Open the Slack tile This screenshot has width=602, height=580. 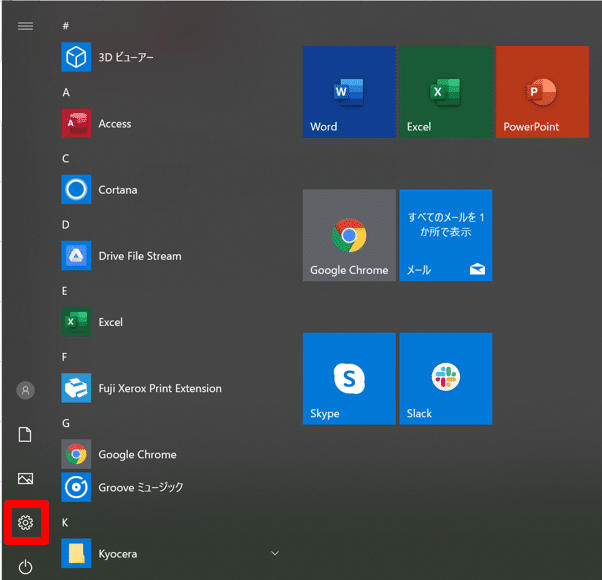coord(446,378)
